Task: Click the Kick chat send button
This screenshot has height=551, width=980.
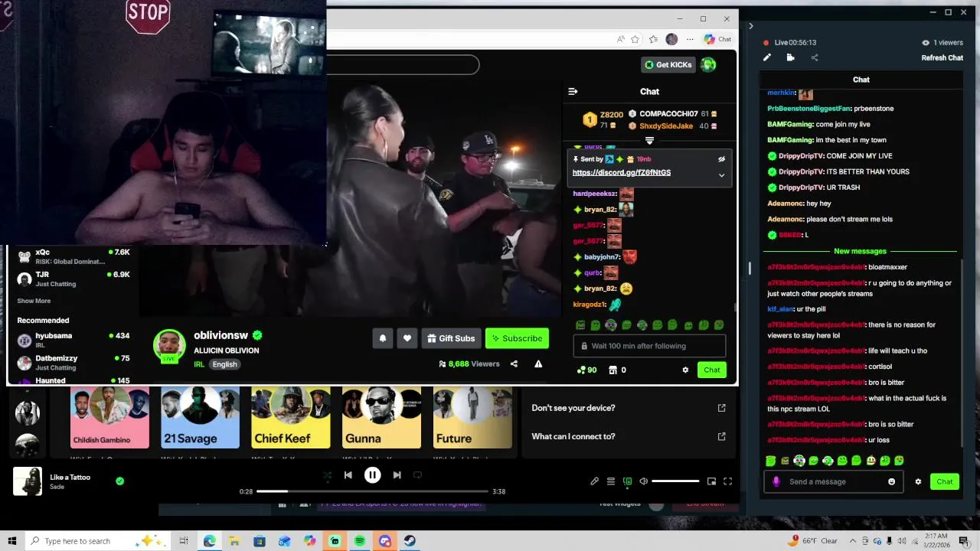Action: 712,370
